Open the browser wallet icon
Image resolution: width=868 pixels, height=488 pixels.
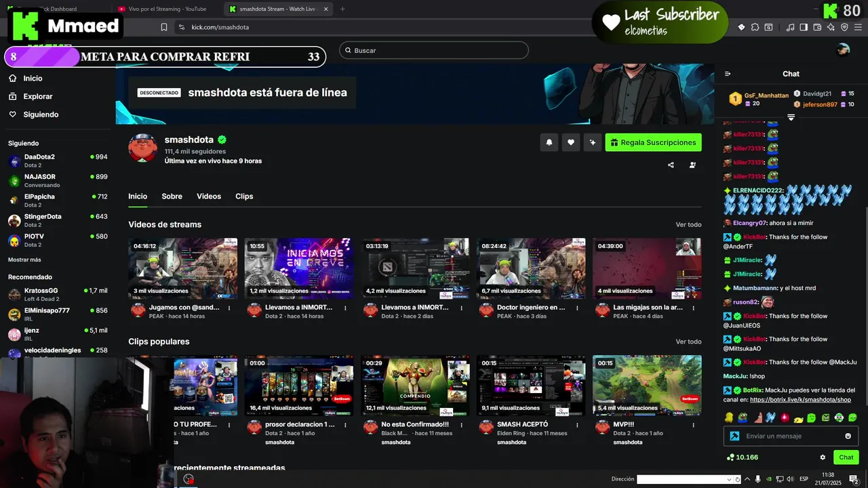coord(817,27)
